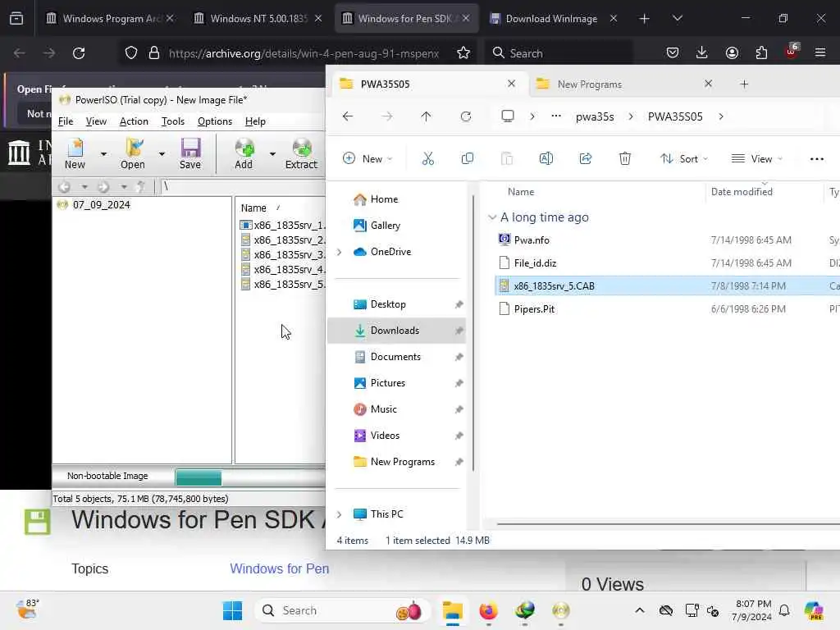Switch to Download WinImage Firefox tab

tap(552, 18)
